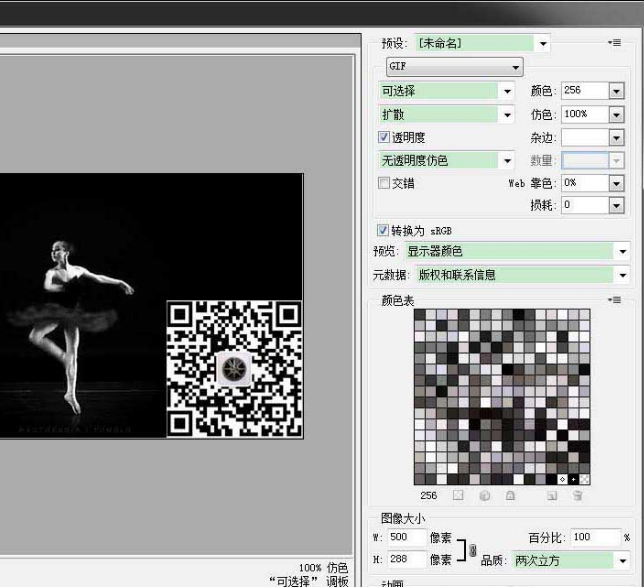Image resolution: width=644 pixels, height=587 pixels.
Task: Open the color table (颜色表) flyout menu
Action: click(x=614, y=299)
